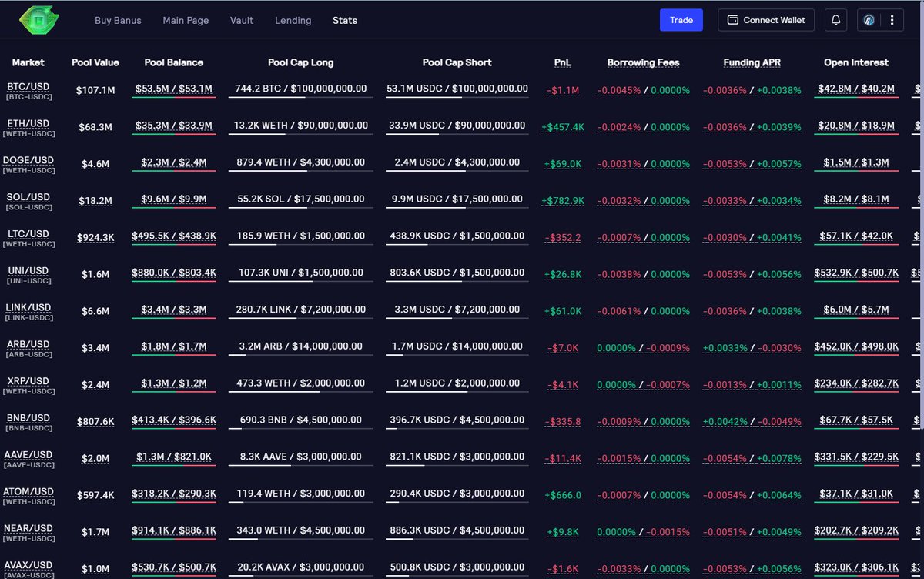This screenshot has height=579, width=924.
Task: Click the 55.2K SOL pool cap long
Action: 301,199
